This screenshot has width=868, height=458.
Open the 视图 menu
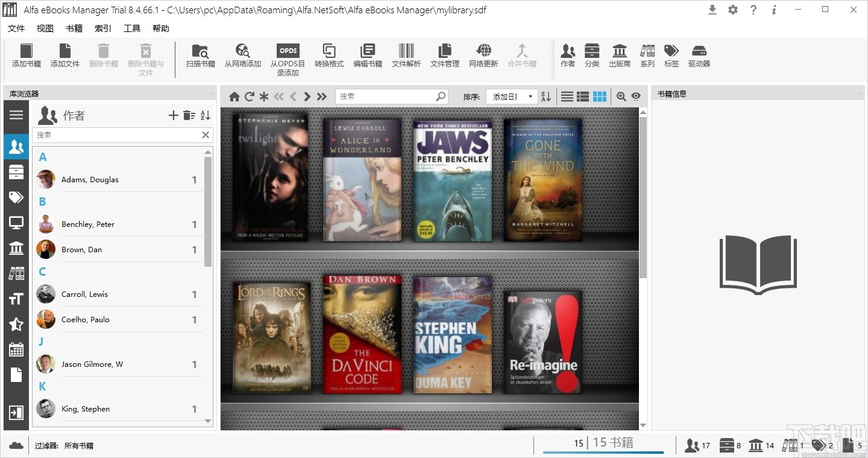(x=45, y=28)
